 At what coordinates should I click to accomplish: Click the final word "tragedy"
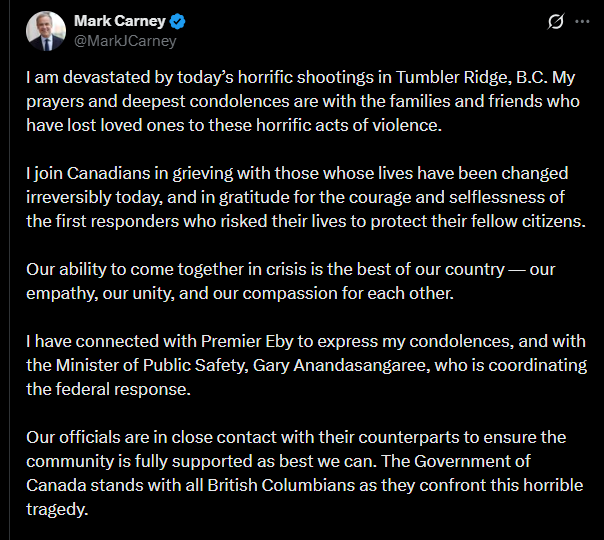click(x=58, y=509)
